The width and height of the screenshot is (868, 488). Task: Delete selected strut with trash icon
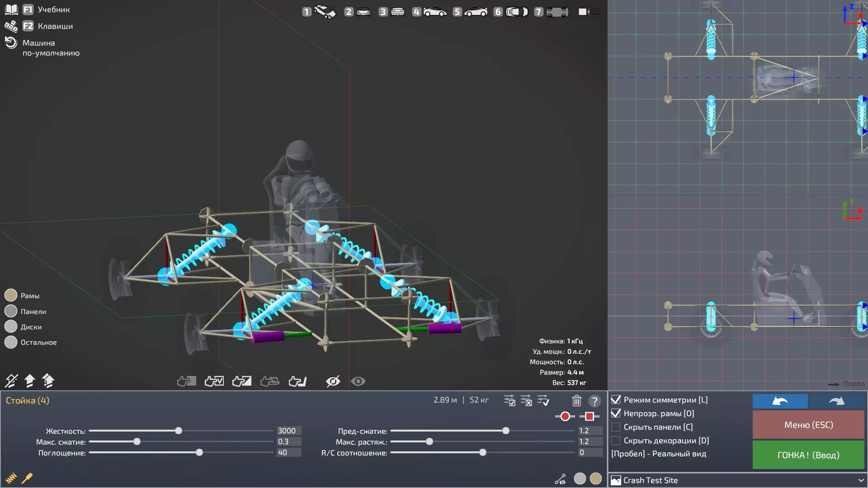click(576, 401)
